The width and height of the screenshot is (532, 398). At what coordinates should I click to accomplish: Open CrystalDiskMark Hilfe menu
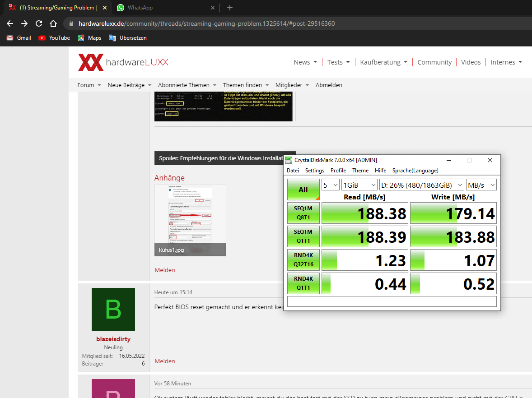click(x=380, y=171)
